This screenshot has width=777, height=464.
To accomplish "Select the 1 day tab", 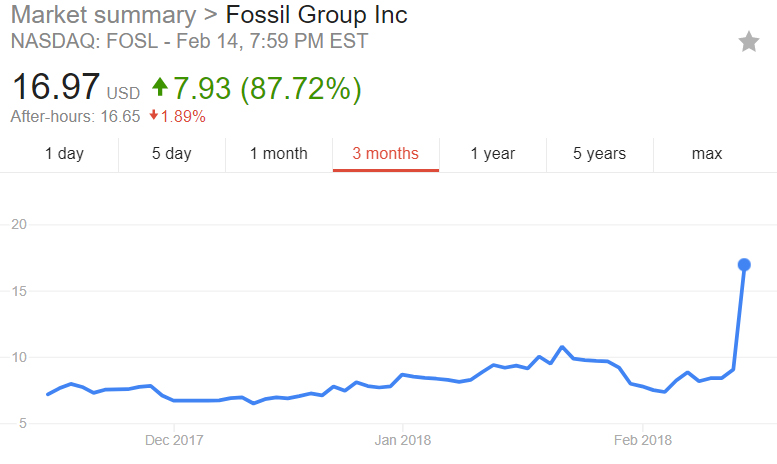I will pyautogui.click(x=64, y=154).
